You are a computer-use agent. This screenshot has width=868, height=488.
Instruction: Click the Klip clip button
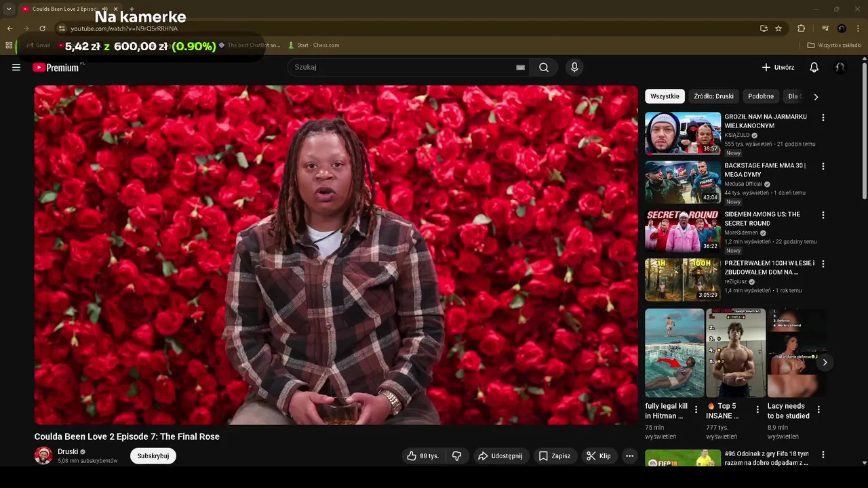point(598,456)
